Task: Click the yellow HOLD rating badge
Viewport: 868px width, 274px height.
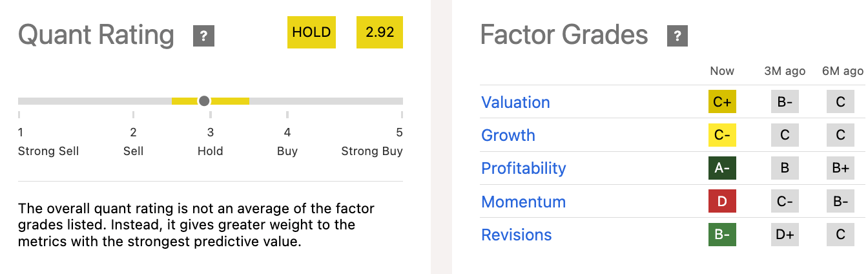Action: pos(311,32)
